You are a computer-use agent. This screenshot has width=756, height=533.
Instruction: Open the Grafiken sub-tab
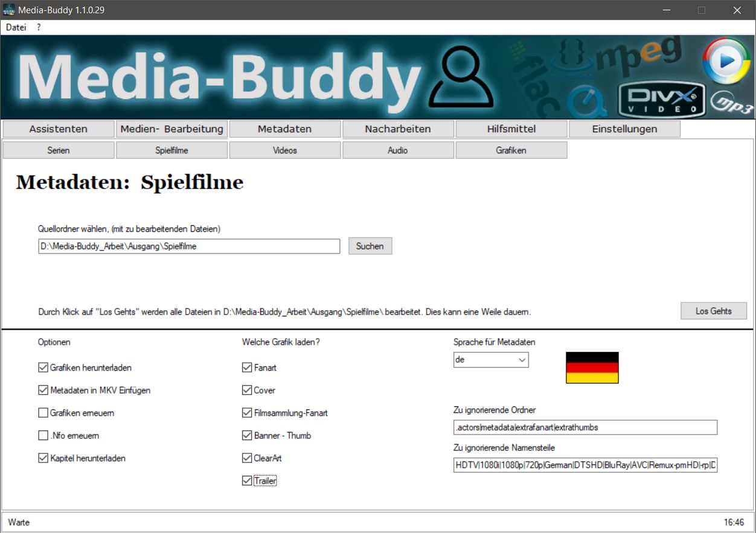point(511,150)
